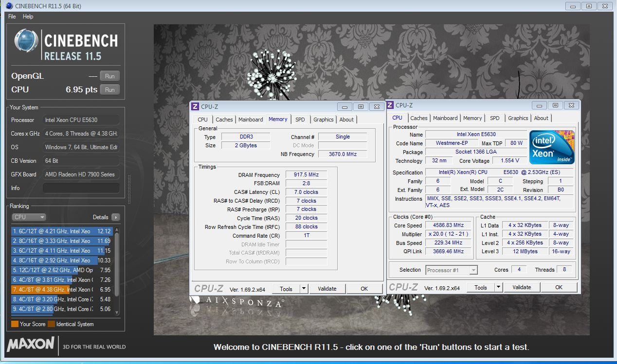This screenshot has width=617, height=364.
Task: Open Memory tab in right CPU-Z window
Action: click(x=472, y=118)
